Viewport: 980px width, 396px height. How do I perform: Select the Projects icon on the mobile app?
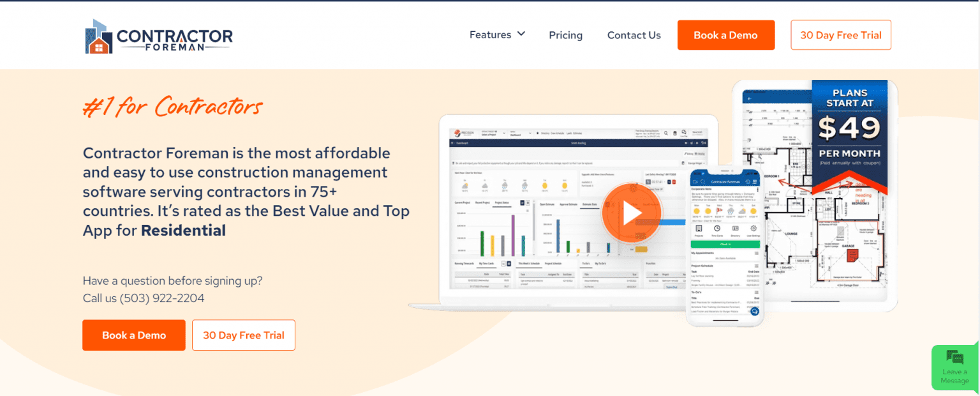(x=699, y=228)
